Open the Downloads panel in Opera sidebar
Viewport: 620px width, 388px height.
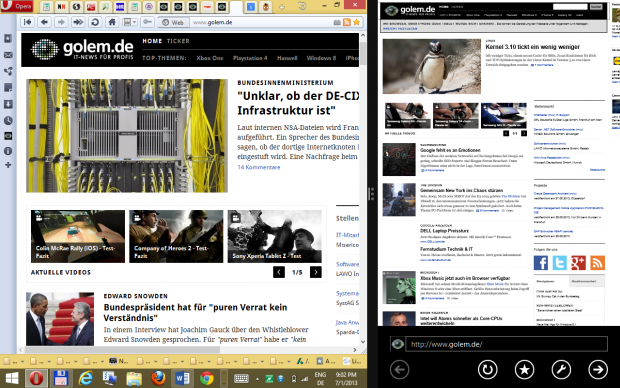click(x=8, y=104)
